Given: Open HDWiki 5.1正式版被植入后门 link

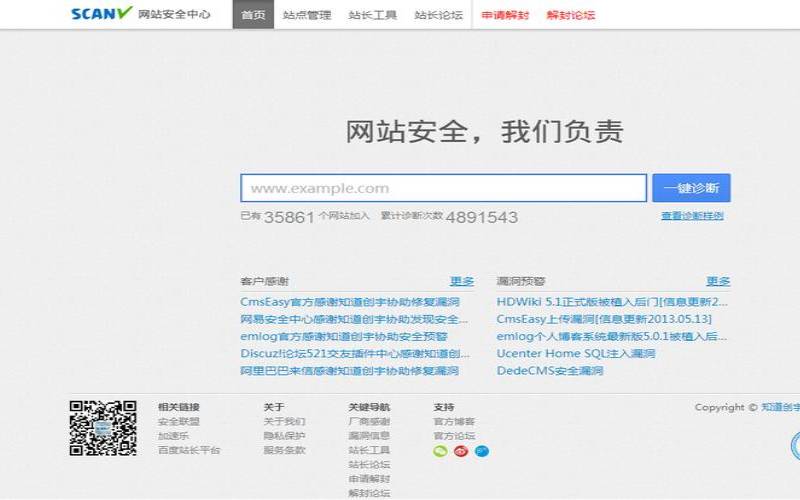Looking at the screenshot, I should pos(612,302).
